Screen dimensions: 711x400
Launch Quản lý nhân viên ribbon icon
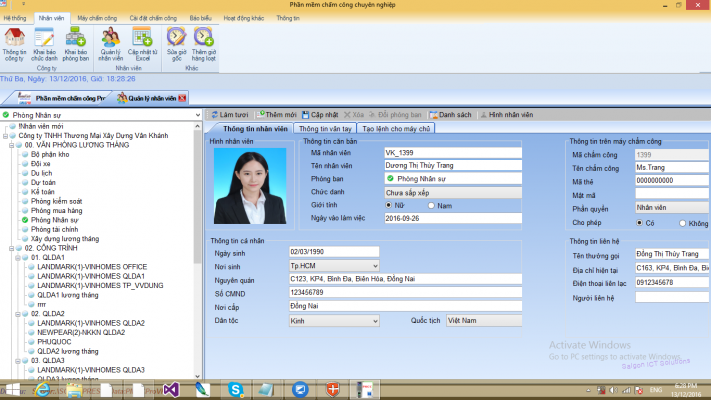[111, 44]
